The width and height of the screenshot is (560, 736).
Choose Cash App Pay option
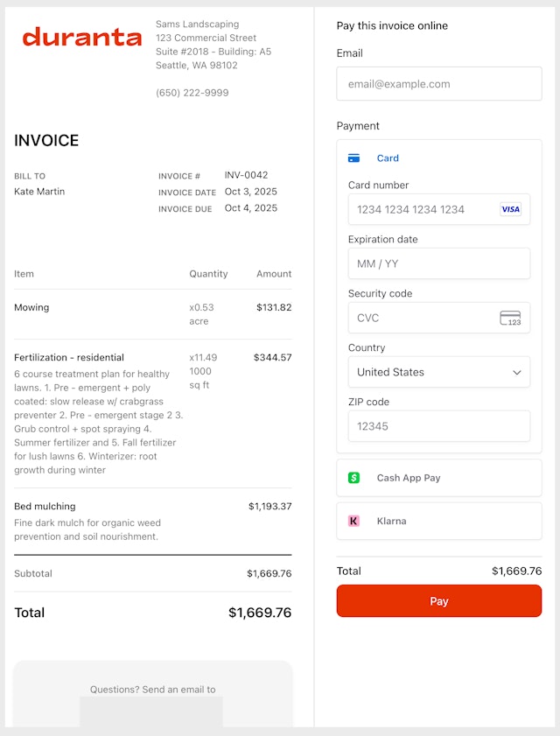[x=409, y=478]
